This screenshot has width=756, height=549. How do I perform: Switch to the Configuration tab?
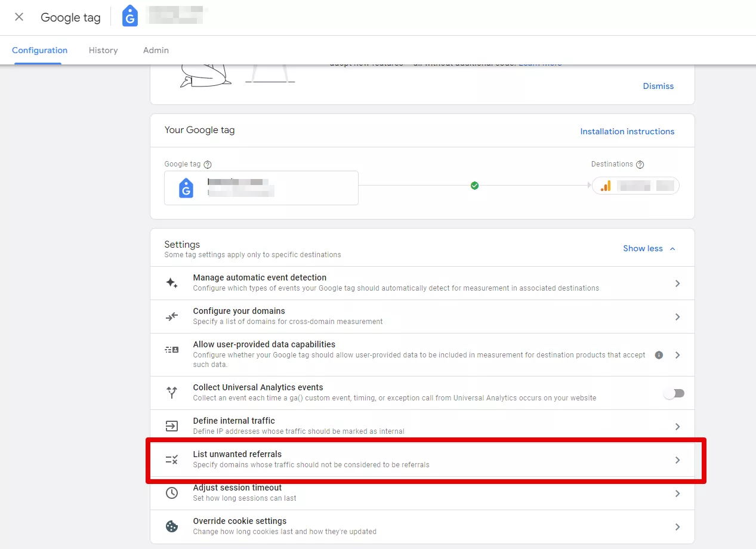(x=39, y=50)
